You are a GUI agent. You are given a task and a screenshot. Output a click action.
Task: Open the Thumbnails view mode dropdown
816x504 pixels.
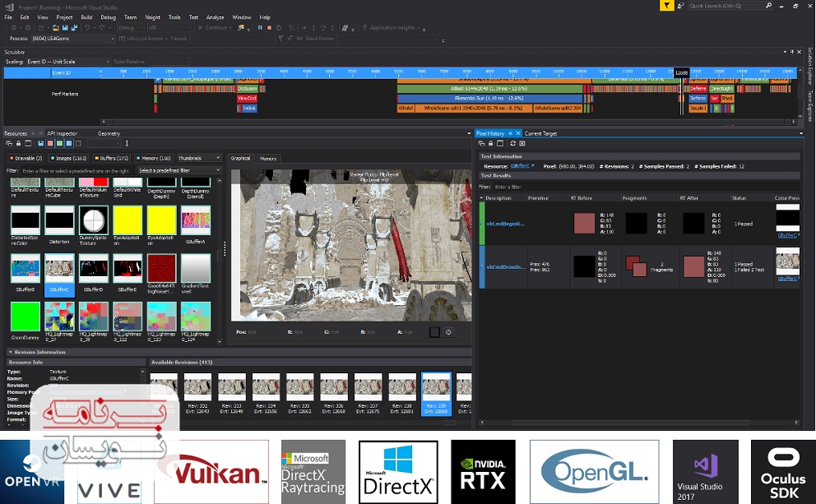pyautogui.click(x=199, y=158)
